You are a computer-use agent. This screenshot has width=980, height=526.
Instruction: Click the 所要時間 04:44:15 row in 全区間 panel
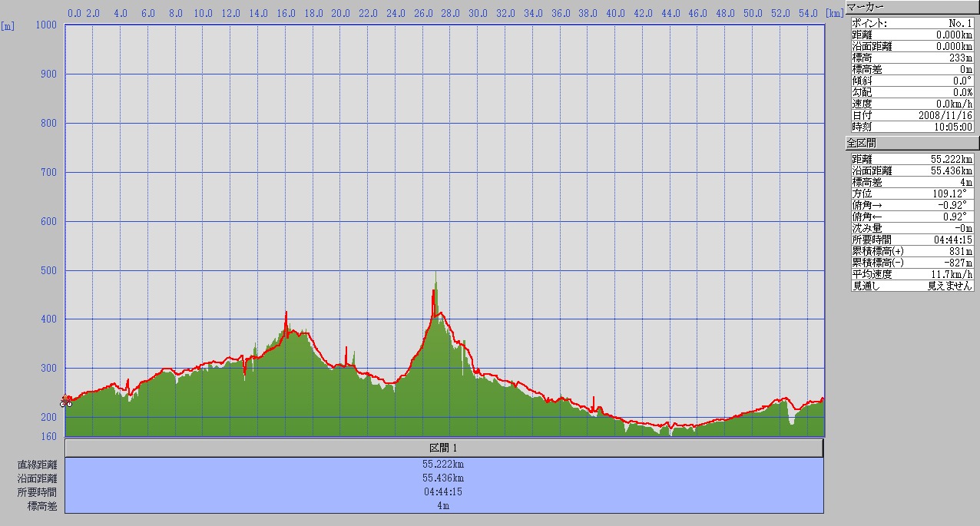pos(912,240)
